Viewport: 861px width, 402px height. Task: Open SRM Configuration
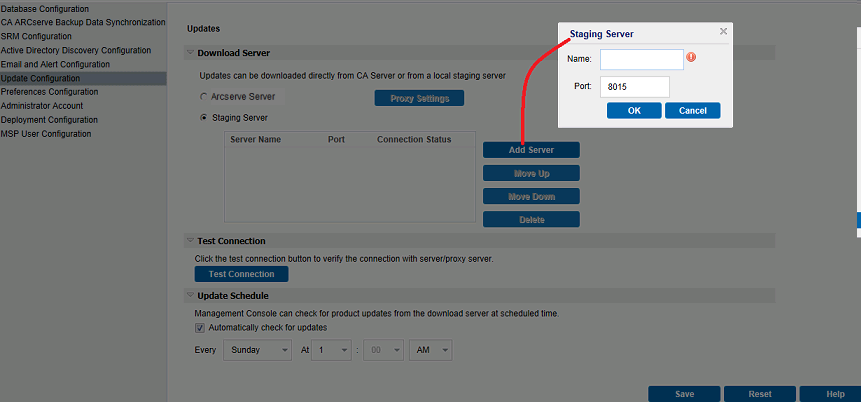(36, 36)
